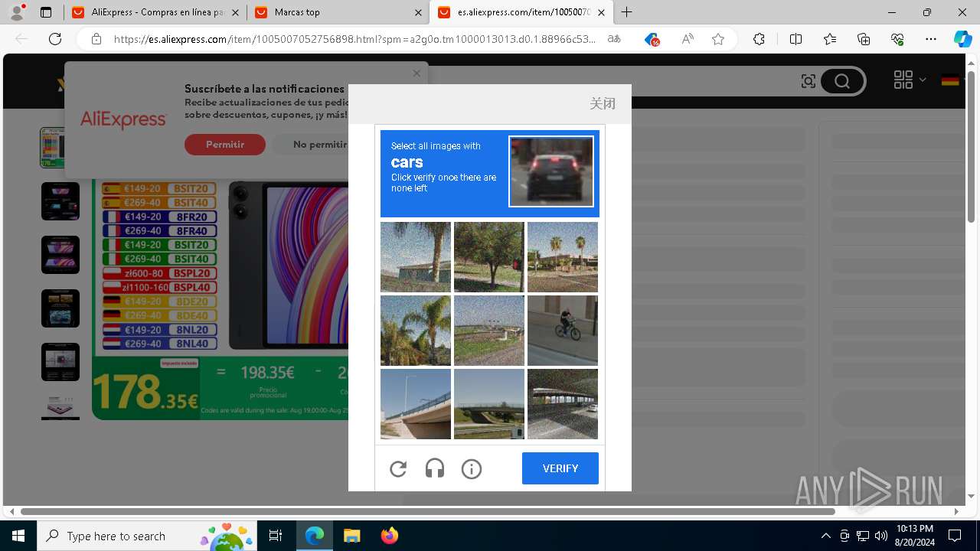980x551 pixels.
Task: Select captcha tile showing a cyclist
Action: pyautogui.click(x=563, y=331)
